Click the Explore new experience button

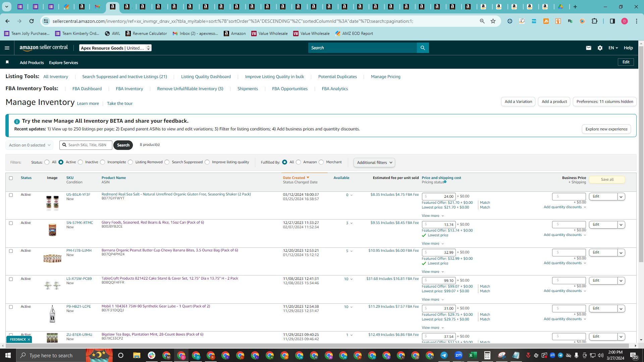pos(606,129)
